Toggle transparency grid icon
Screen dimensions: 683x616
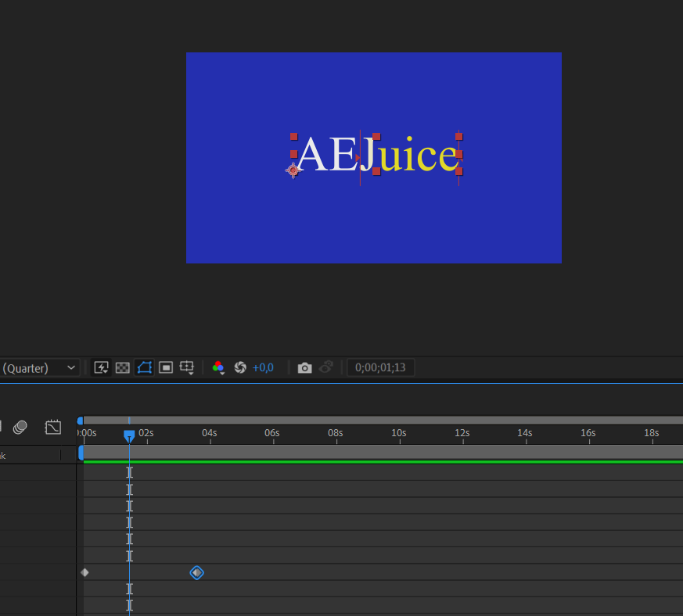click(123, 368)
